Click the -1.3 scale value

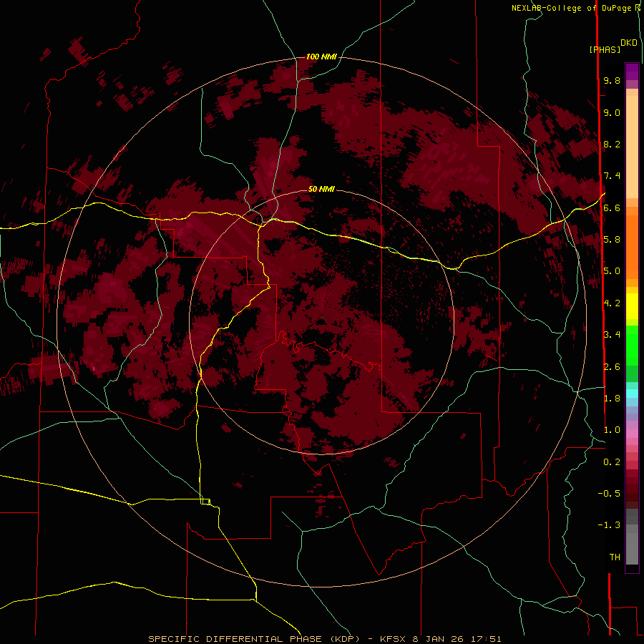[x=609, y=525]
